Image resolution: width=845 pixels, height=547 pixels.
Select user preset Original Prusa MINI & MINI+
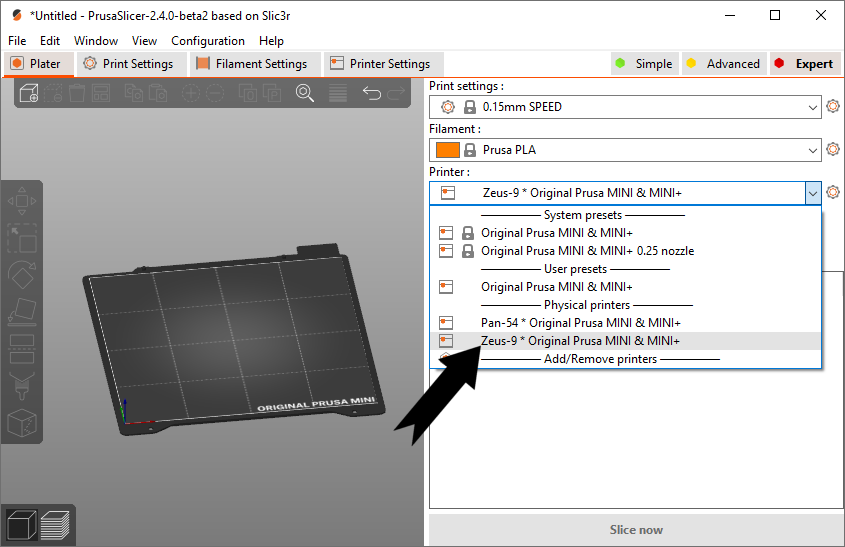(625, 287)
